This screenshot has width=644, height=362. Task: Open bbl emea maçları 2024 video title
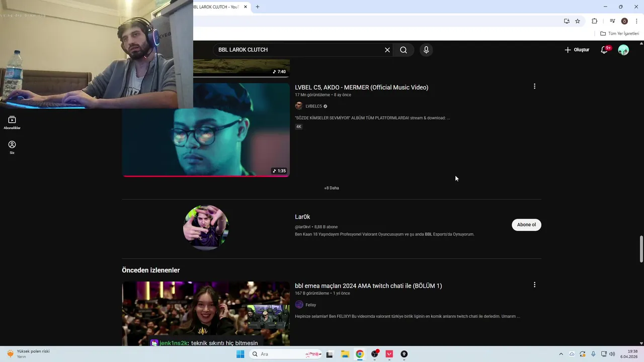pyautogui.click(x=368, y=286)
